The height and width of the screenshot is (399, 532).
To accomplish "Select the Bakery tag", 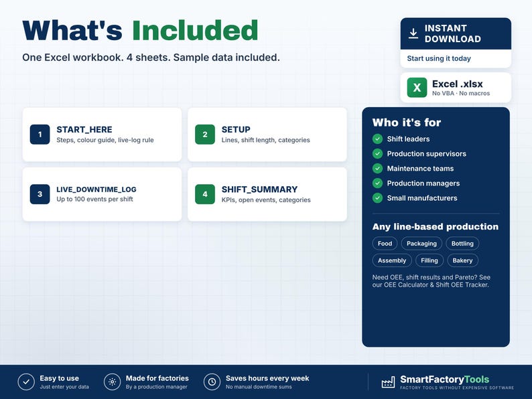I will click(462, 260).
